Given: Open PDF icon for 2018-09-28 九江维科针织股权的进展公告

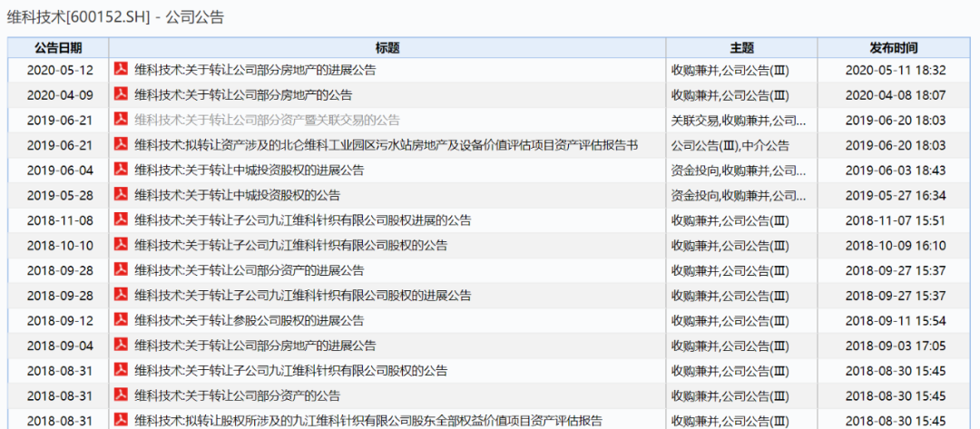Looking at the screenshot, I should pos(121,294).
